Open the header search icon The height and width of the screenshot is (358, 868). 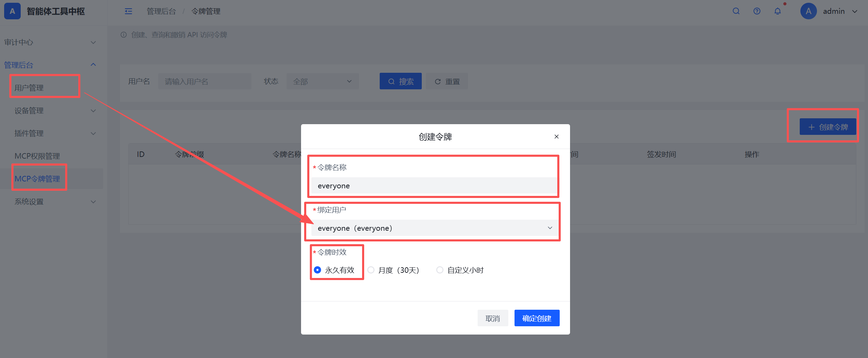pos(736,11)
